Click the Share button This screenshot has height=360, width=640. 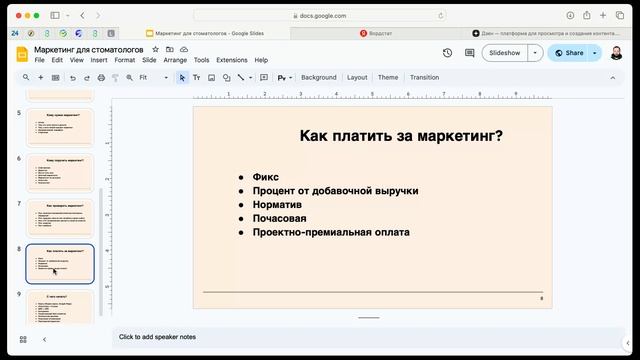point(569,53)
